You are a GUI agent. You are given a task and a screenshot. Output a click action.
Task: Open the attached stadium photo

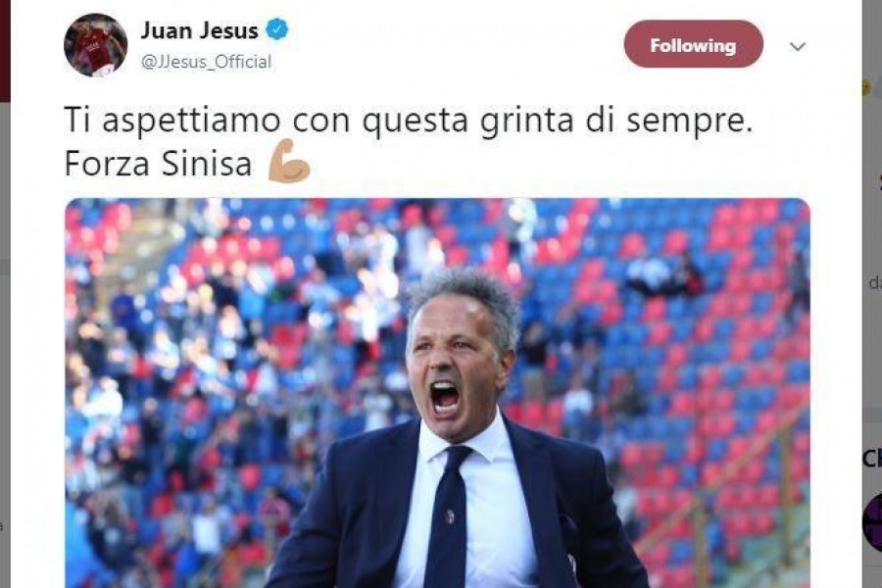[x=438, y=393]
